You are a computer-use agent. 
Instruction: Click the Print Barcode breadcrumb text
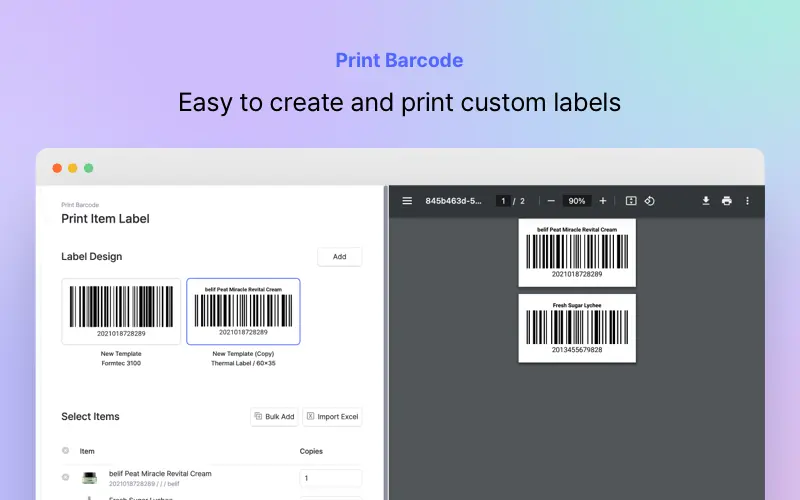(80, 205)
